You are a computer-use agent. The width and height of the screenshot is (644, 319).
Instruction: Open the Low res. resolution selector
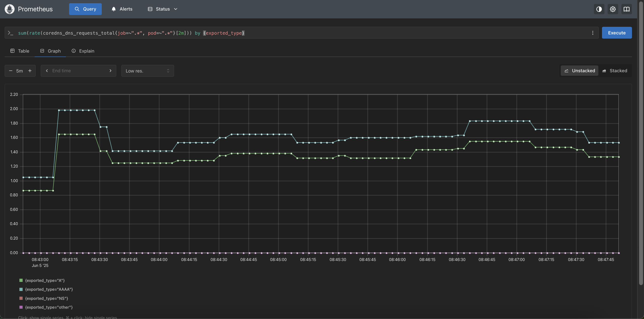tap(147, 71)
